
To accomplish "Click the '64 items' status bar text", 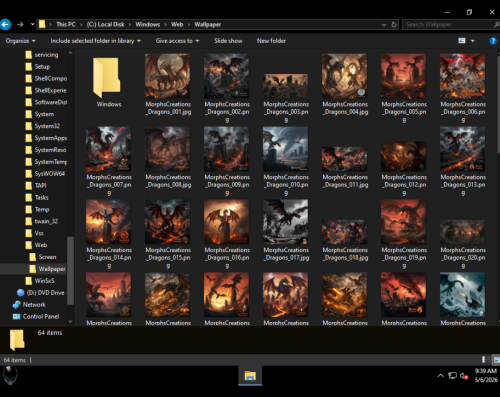I will pyautogui.click(x=14, y=360).
